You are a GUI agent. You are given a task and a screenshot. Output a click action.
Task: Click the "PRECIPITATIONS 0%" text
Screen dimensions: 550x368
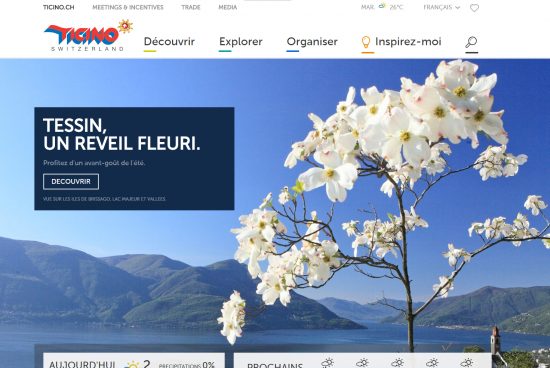(x=187, y=365)
